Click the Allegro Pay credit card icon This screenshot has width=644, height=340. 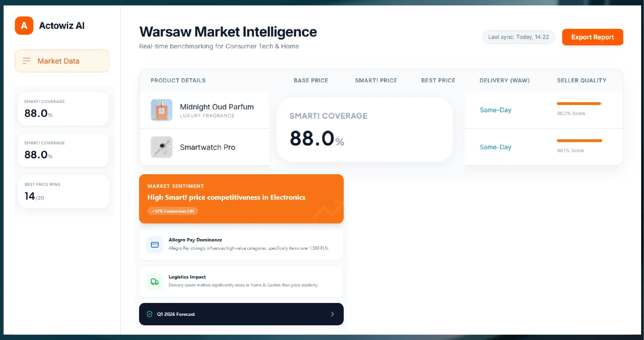(x=155, y=245)
